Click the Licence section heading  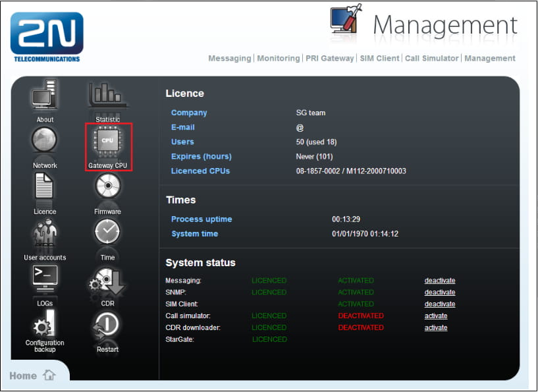click(184, 94)
